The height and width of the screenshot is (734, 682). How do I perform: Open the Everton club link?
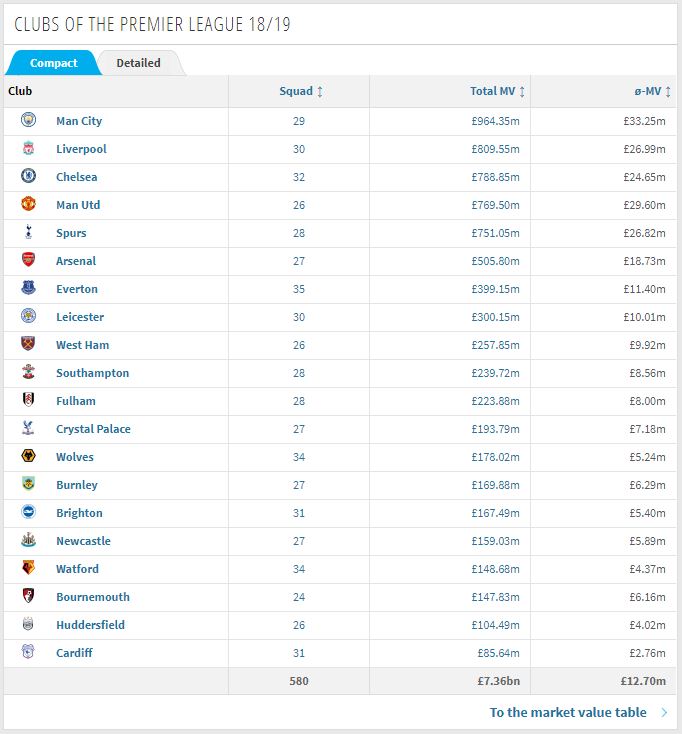77,289
